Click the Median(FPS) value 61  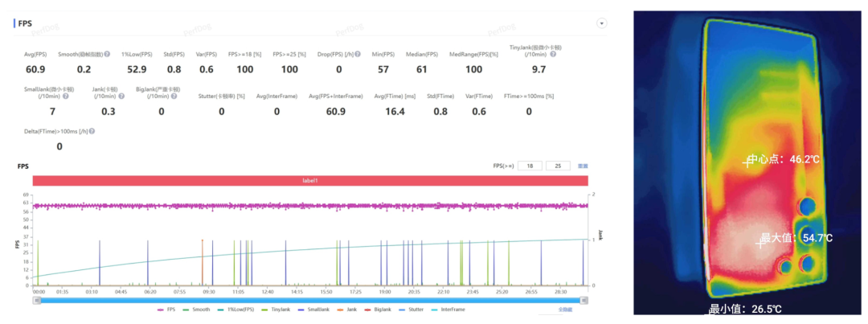point(421,69)
